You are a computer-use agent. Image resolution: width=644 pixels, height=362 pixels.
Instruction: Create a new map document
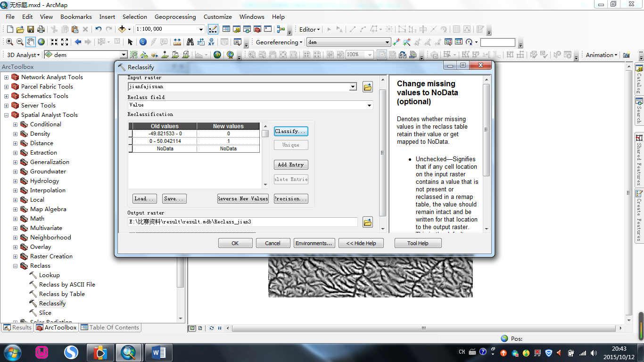click(x=9, y=29)
